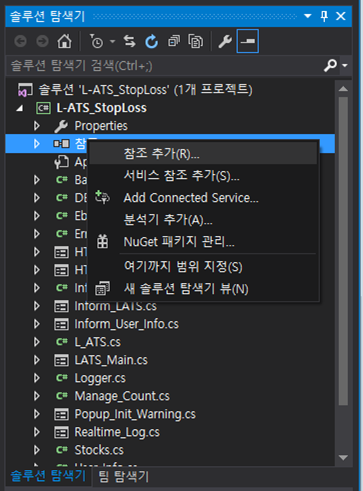Viewport: 363px width, 491px height.
Task: Select the solution 'L-ATS_StopLoss' root node
Action: (145, 90)
